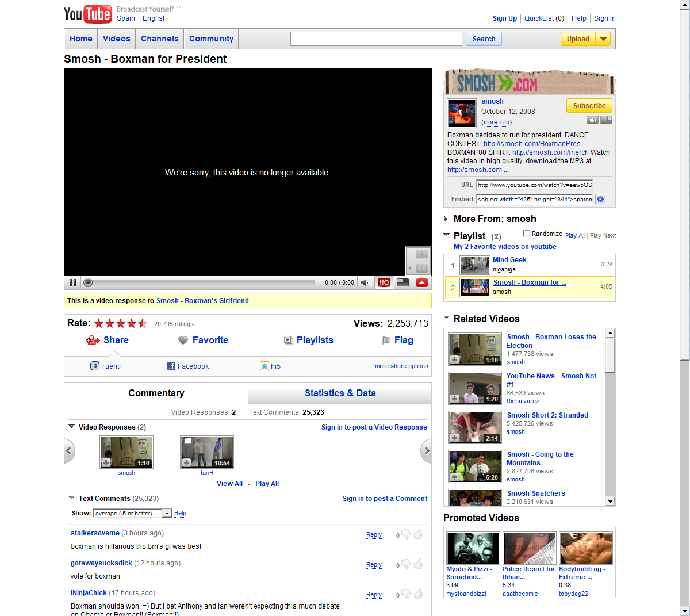Click the video progress seek bar
This screenshot has height=616, width=690.
click(201, 282)
